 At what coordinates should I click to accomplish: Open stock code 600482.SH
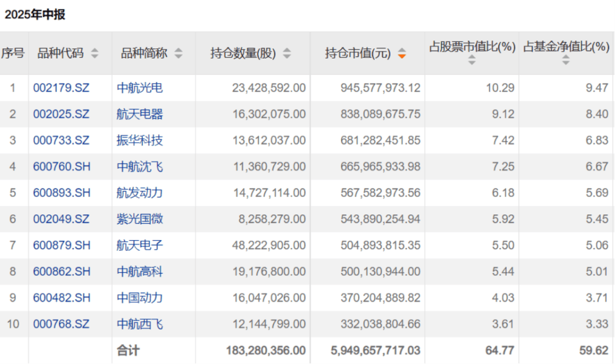(x=61, y=298)
